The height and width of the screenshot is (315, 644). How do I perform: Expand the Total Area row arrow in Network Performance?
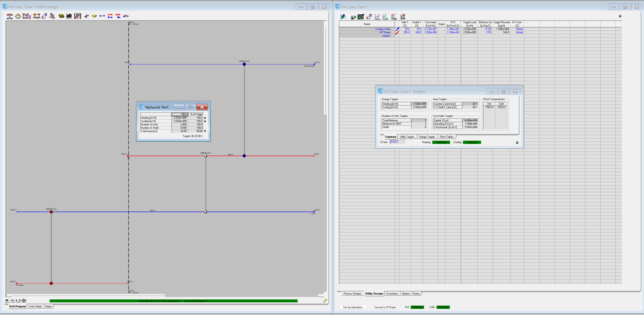pos(205,131)
